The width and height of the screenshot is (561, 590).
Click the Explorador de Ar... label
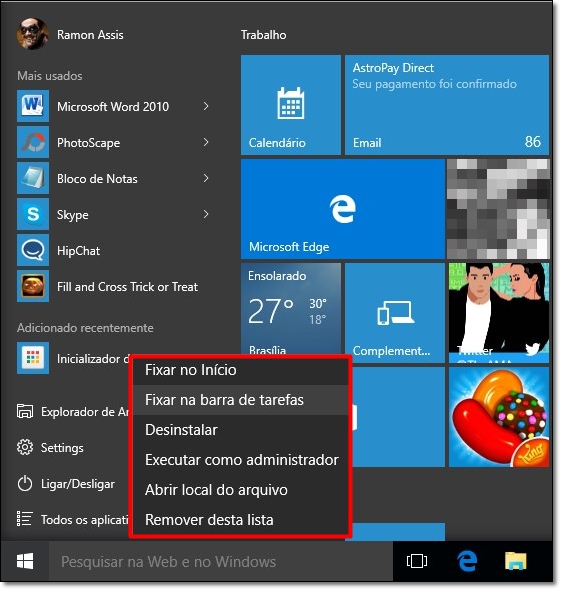pyautogui.click(x=85, y=412)
